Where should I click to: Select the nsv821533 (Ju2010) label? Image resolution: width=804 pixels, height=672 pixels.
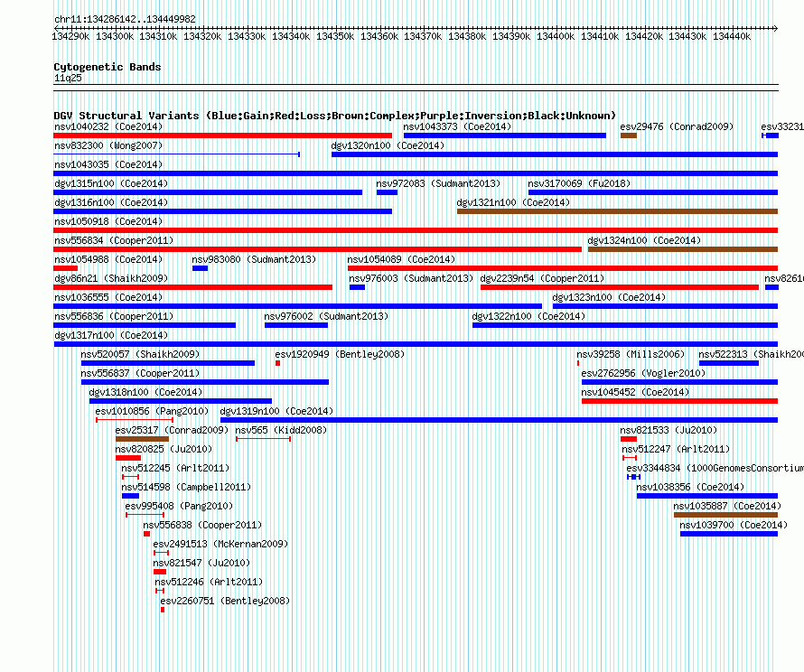coord(668,430)
